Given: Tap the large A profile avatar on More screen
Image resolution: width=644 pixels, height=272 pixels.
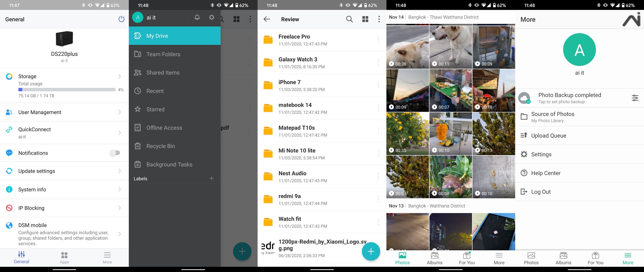Looking at the screenshot, I should click(x=579, y=50).
